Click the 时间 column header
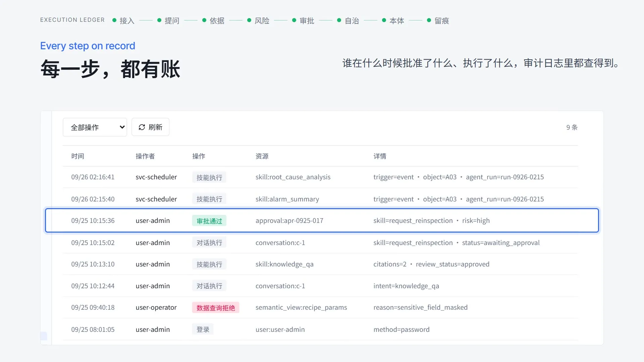 tap(77, 156)
